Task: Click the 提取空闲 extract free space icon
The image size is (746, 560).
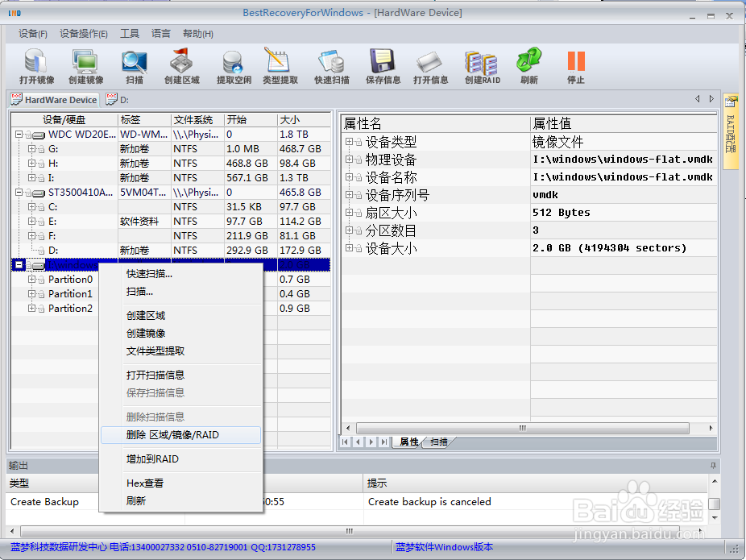Action: pyautogui.click(x=234, y=65)
